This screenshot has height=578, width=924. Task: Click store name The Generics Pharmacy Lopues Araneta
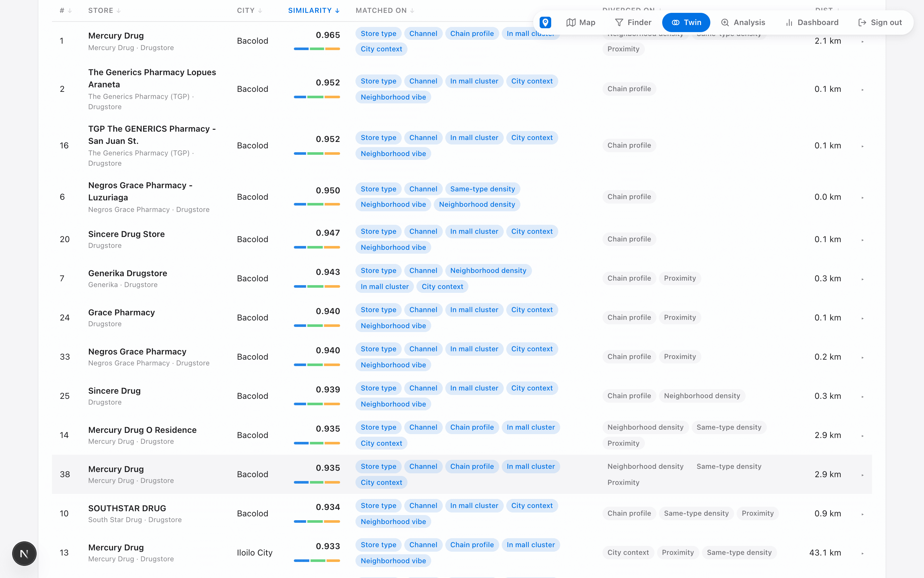pyautogui.click(x=152, y=78)
